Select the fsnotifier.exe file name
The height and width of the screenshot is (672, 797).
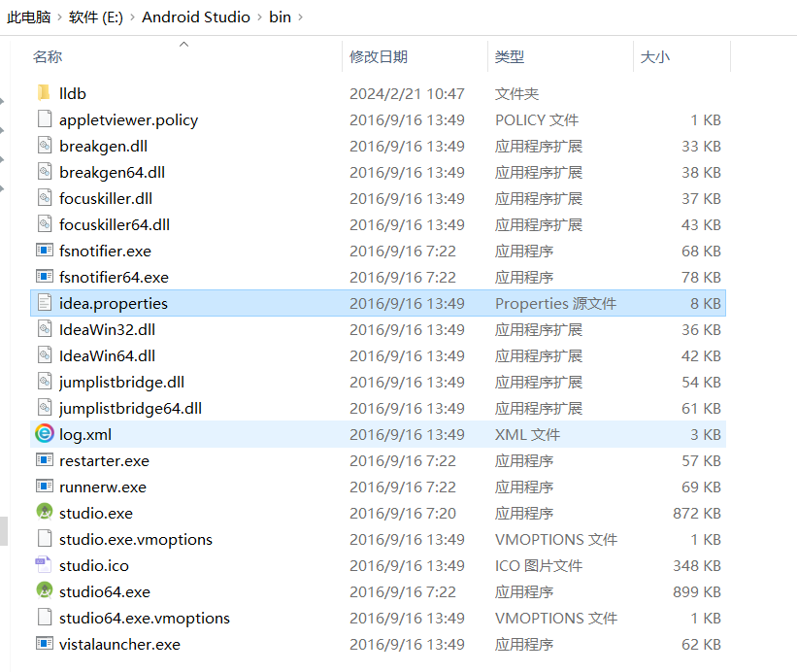click(x=105, y=252)
